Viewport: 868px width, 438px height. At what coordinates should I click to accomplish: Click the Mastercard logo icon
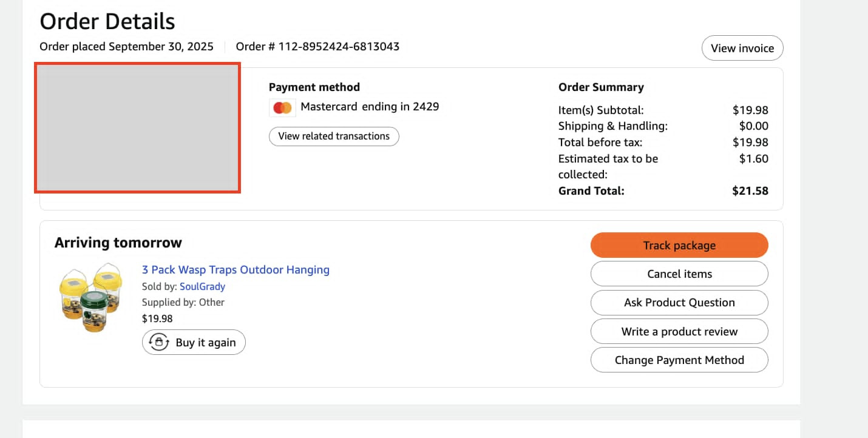282,107
